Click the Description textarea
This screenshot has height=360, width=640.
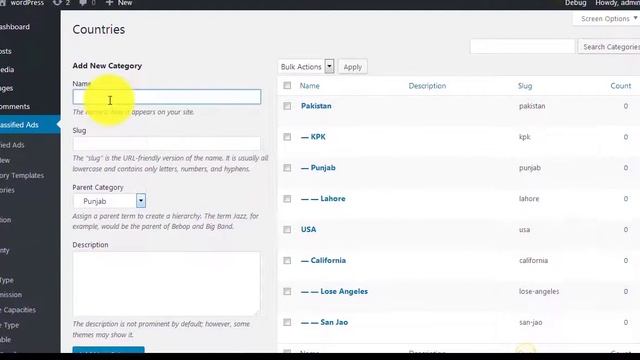[x=167, y=284]
